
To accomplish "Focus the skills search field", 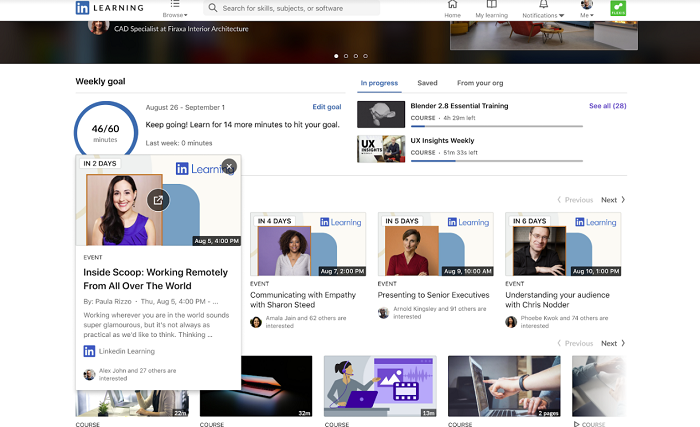I will point(292,8).
